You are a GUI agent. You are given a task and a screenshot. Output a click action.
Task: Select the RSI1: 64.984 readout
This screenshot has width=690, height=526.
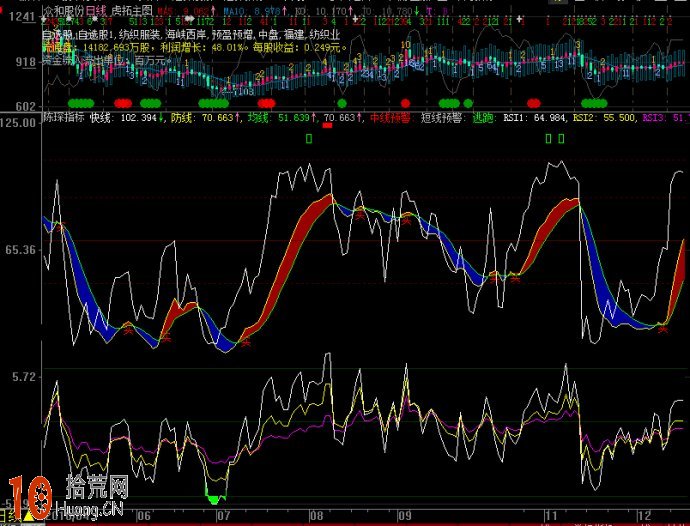[536, 118]
